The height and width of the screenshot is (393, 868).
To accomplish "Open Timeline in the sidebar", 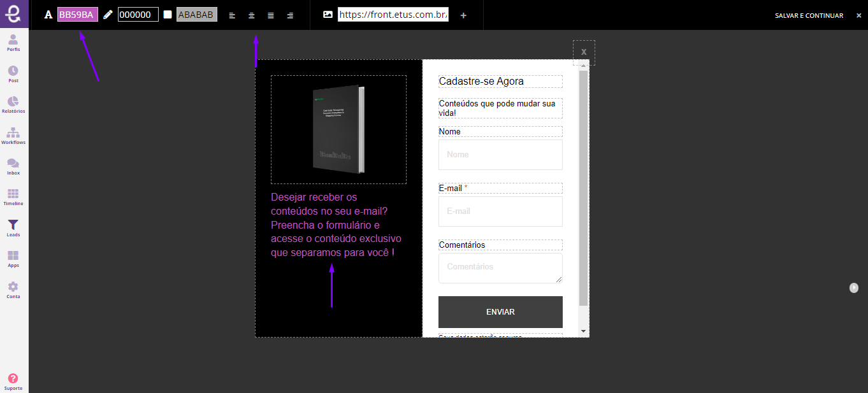I will point(13,197).
